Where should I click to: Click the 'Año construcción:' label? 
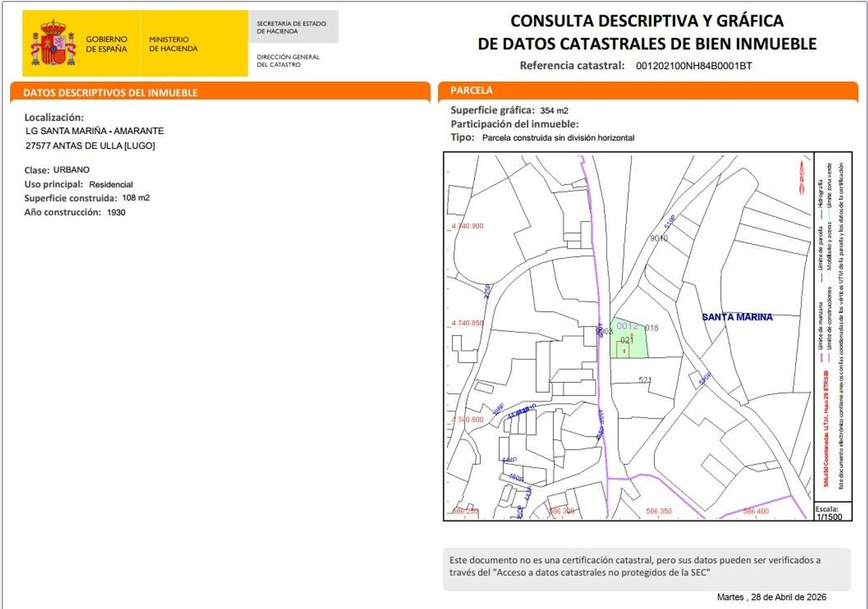tap(62, 212)
